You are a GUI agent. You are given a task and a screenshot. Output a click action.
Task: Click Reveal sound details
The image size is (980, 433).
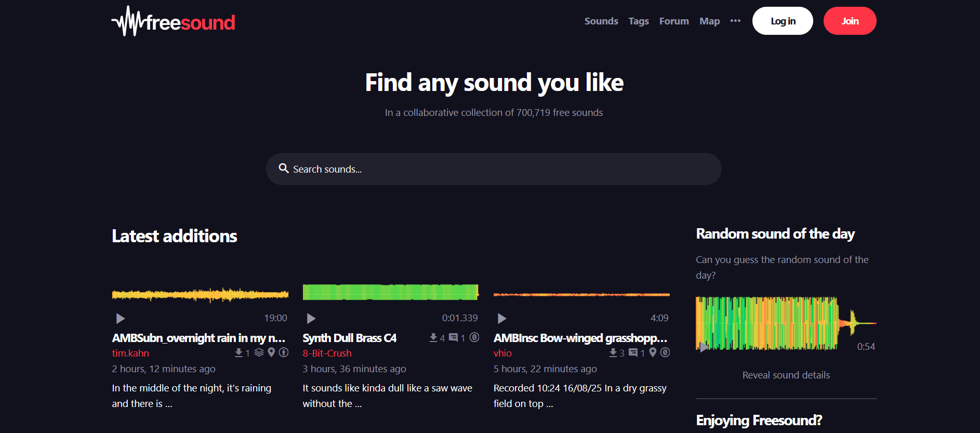(x=786, y=375)
